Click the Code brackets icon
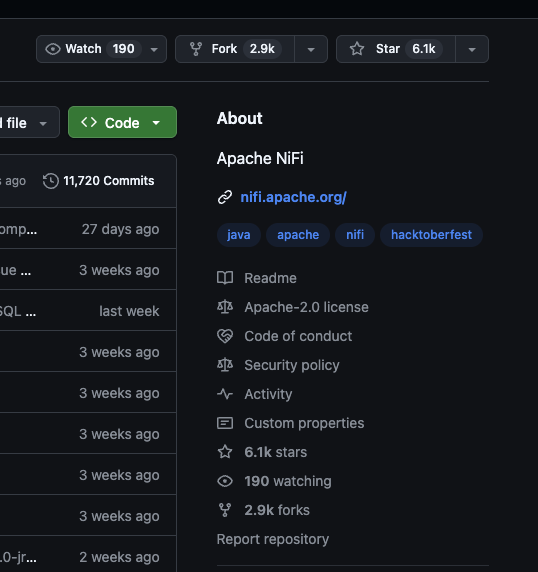The image size is (538, 572). click(x=89, y=122)
